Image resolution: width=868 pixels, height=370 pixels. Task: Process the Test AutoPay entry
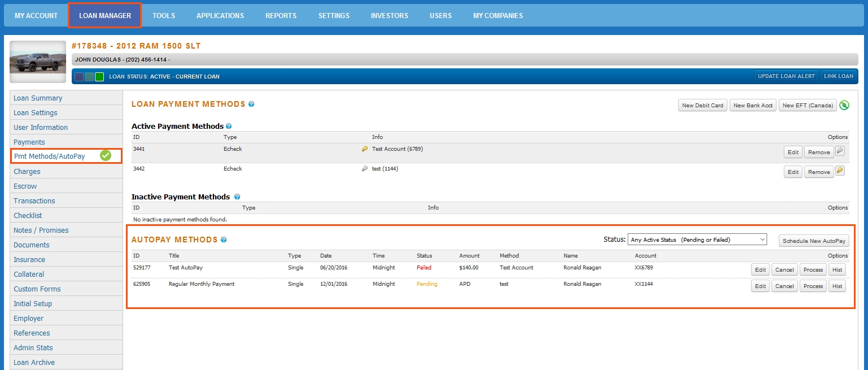pyautogui.click(x=813, y=269)
